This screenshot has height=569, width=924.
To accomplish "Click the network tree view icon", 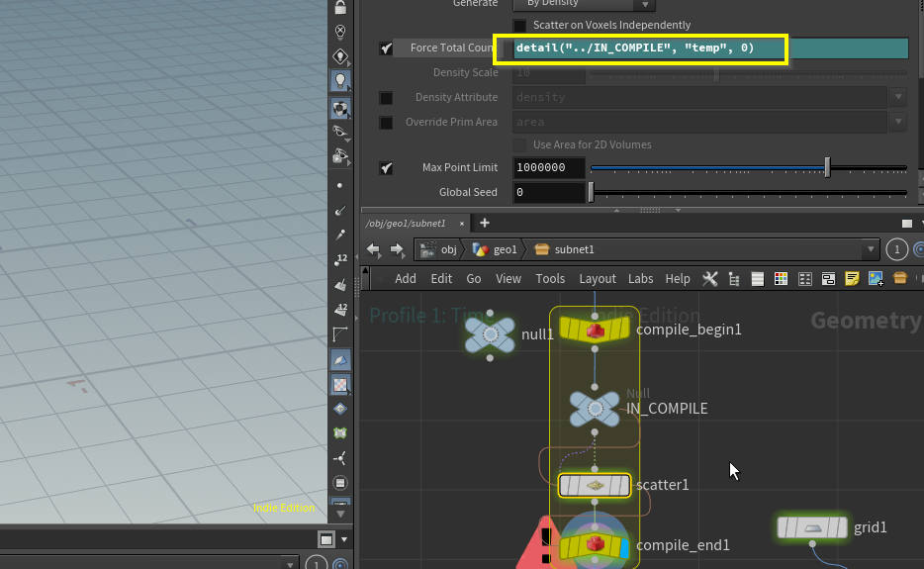I will [733, 279].
